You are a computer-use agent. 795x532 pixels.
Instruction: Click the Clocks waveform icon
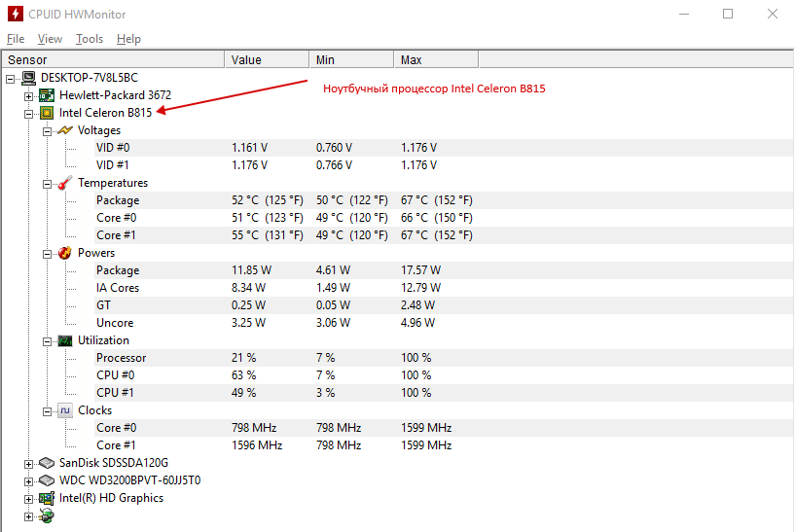coord(64,410)
